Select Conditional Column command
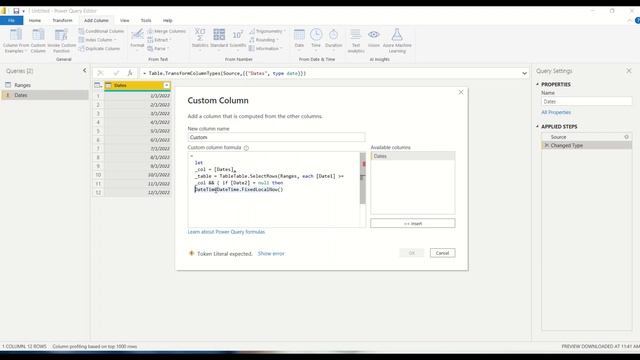Viewport: 640px width, 360px height. pyautogui.click(x=101, y=31)
